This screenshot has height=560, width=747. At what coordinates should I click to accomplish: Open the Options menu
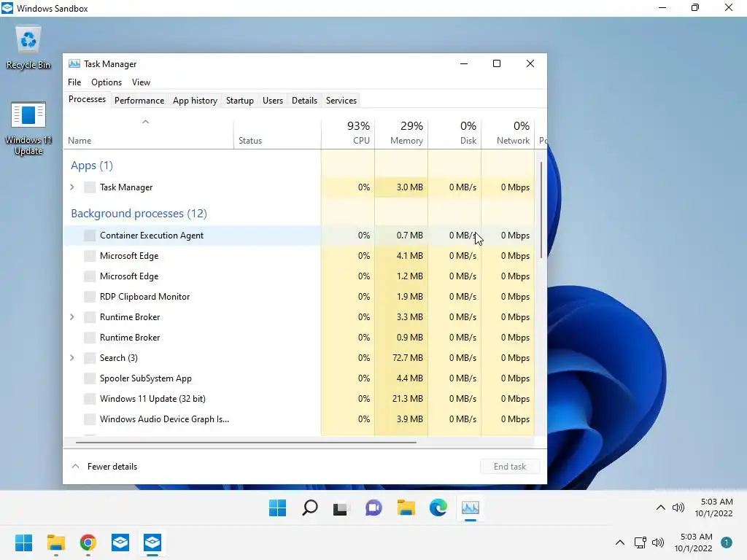point(107,82)
